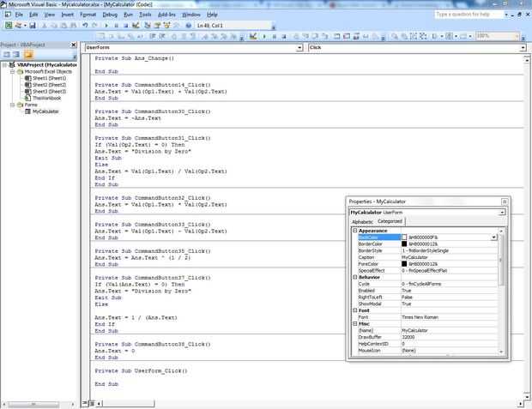
Task: Select the MyCalculator form in project tree
Action: (46, 111)
